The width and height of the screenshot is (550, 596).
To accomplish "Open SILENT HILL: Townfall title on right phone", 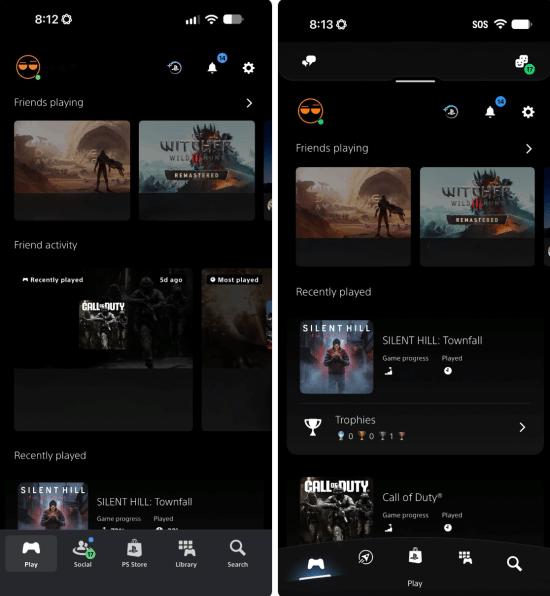I will pos(432,340).
